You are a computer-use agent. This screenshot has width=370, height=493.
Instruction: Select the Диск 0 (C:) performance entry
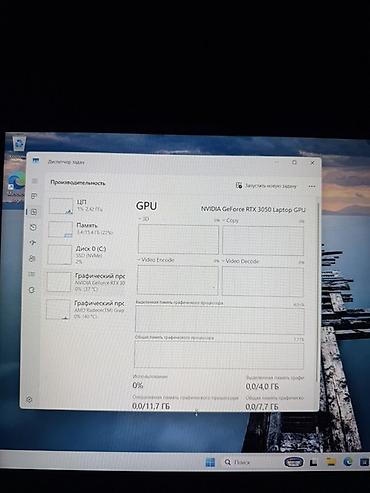86,255
